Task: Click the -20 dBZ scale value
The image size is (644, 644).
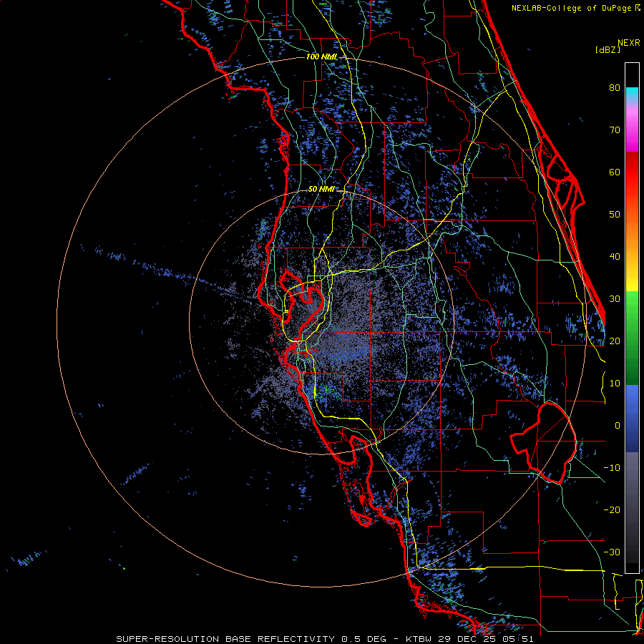Action: pos(612,509)
